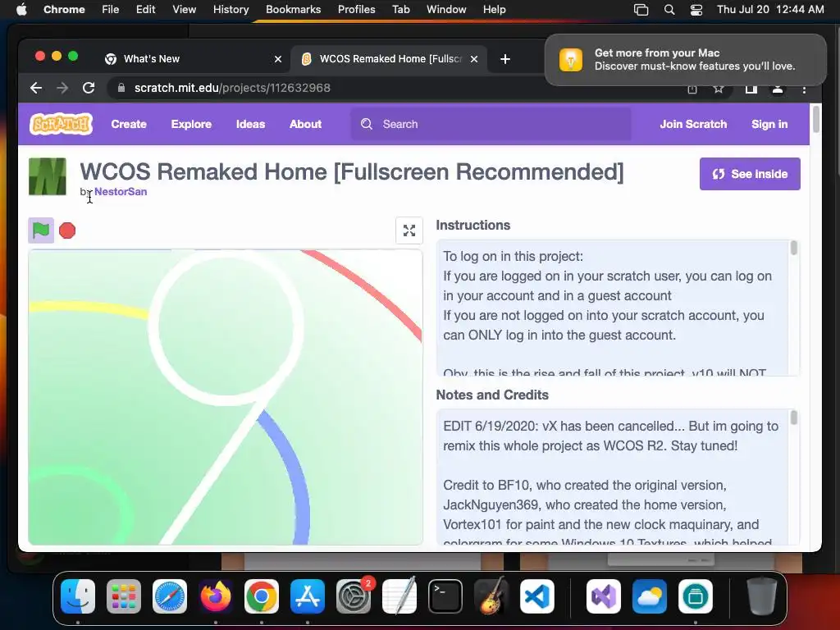Open Chrome three-dot menu

(x=804, y=89)
